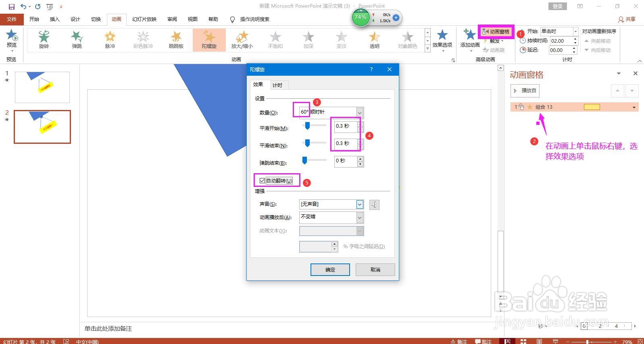Close the 陀螺旋 dialog with X
This screenshot has width=644, height=344.
[x=390, y=69]
